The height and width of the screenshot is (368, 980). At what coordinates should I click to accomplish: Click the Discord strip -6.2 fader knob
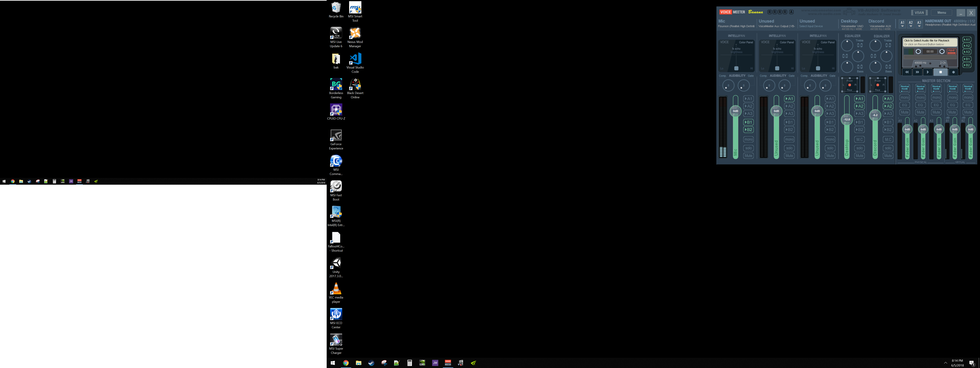coord(875,115)
